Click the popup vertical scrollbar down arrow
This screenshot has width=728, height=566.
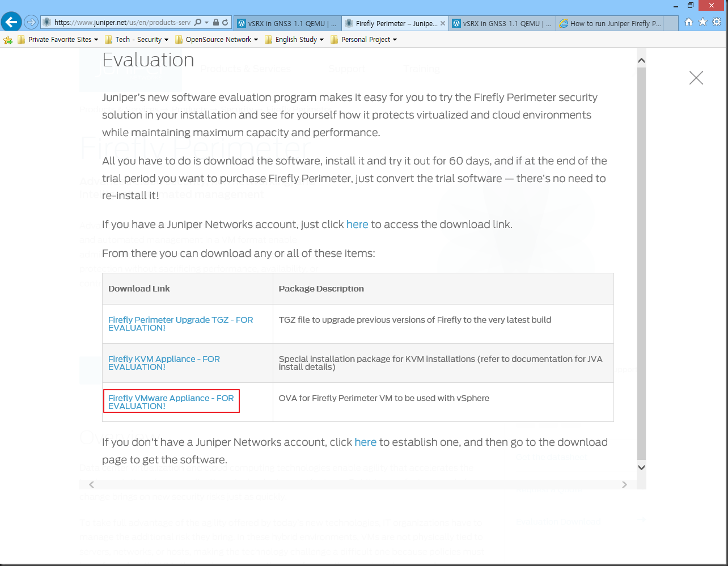(641, 468)
